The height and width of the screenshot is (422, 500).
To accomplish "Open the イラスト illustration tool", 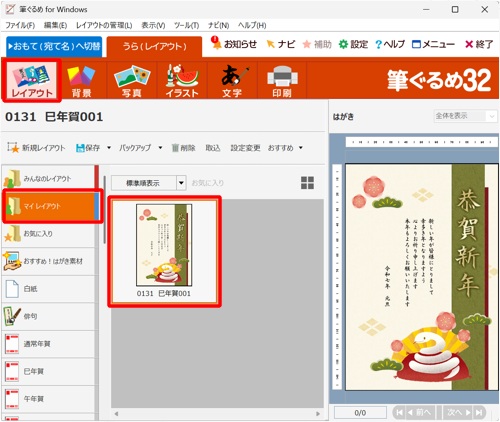I will click(x=182, y=80).
